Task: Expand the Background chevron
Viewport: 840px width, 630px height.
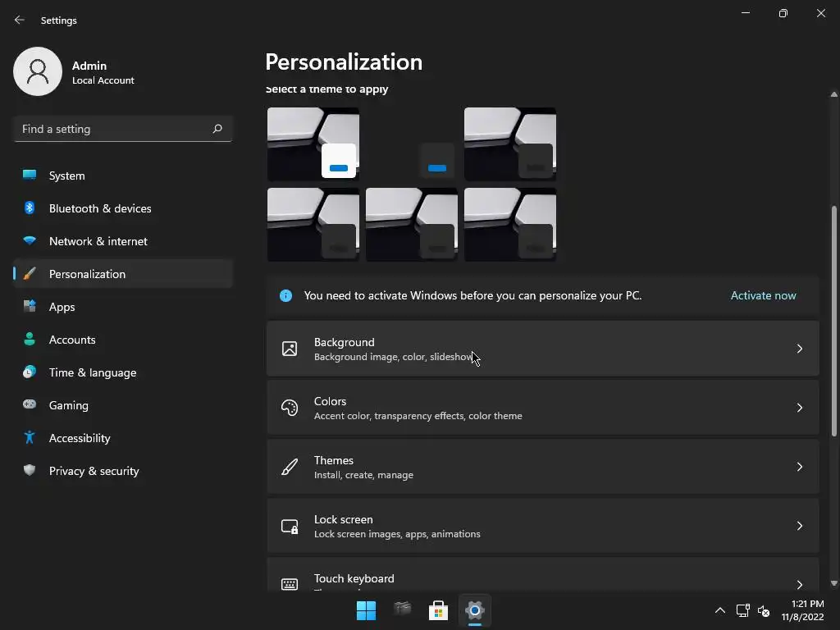Action: click(799, 349)
